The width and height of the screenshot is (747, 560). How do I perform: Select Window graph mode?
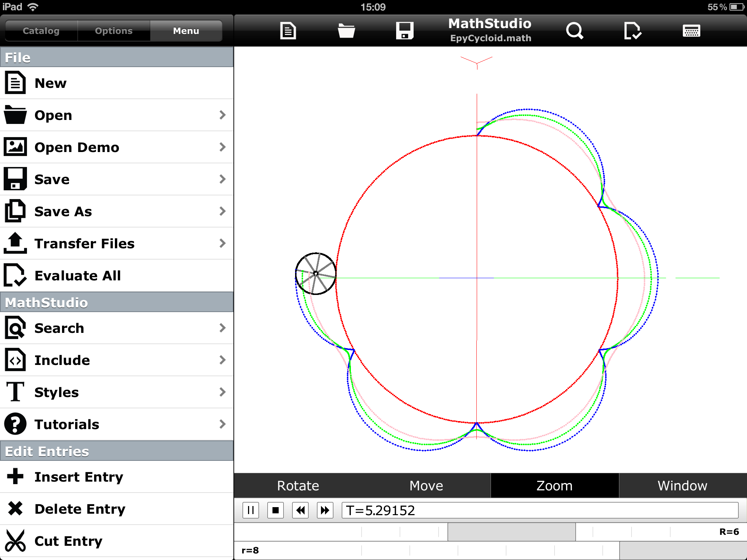(682, 486)
